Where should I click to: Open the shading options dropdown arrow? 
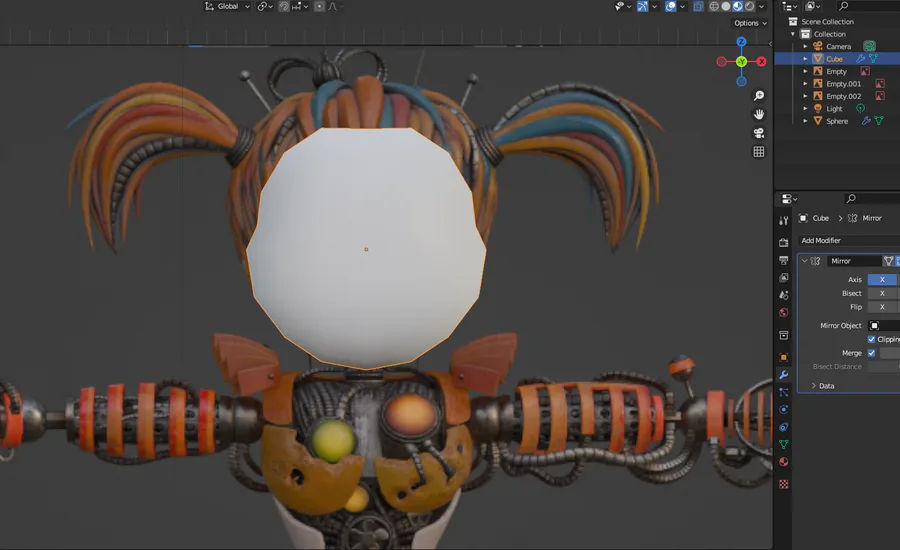click(762, 6)
